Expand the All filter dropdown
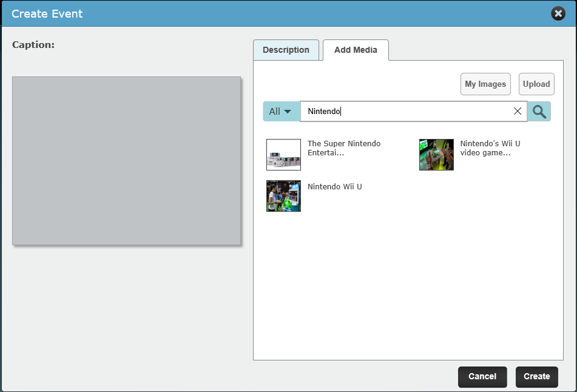577x392 pixels. pos(281,112)
